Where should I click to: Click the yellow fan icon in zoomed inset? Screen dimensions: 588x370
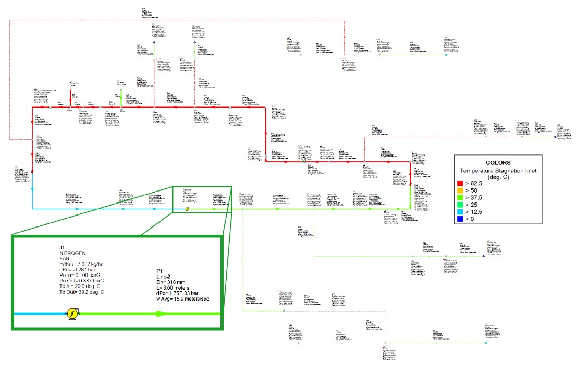(x=71, y=314)
